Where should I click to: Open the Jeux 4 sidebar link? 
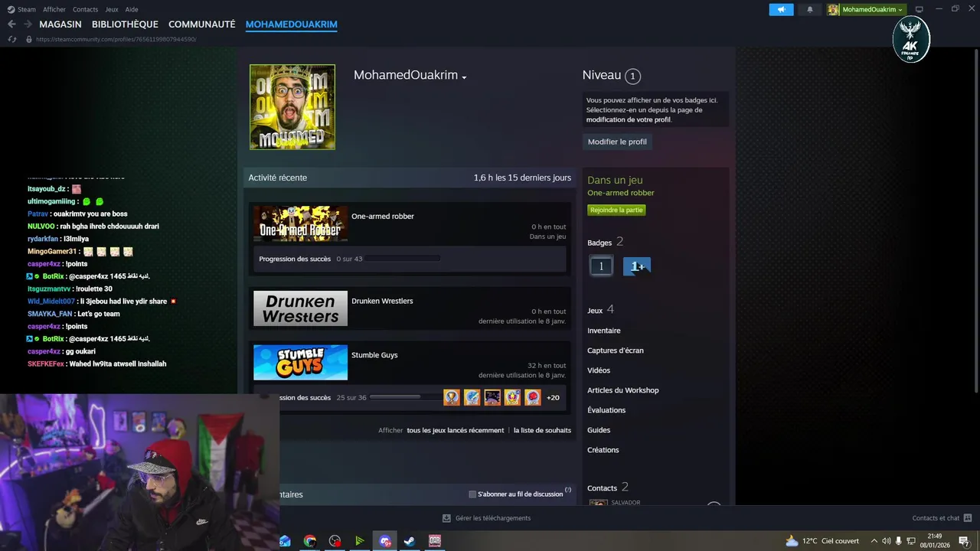point(601,310)
